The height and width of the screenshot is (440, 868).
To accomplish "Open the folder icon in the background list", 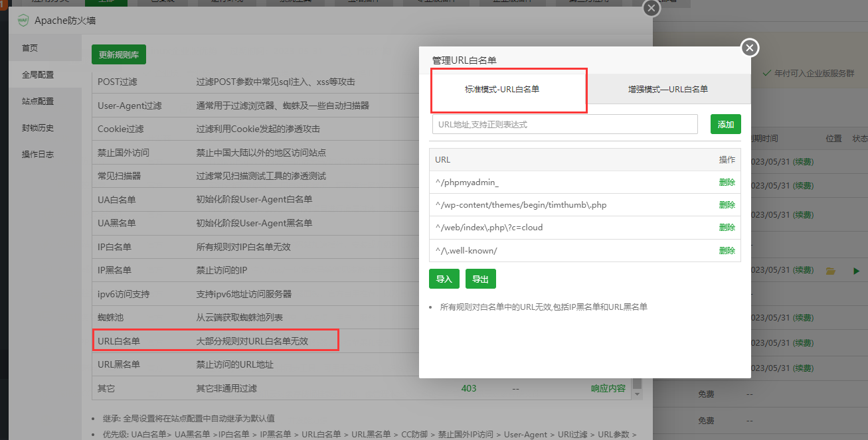I will [829, 271].
